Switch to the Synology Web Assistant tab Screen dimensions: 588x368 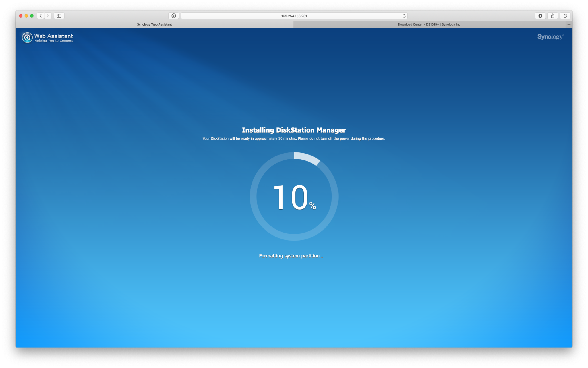tap(154, 24)
